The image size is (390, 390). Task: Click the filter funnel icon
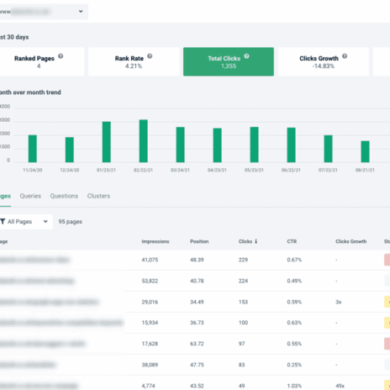pos(3,221)
